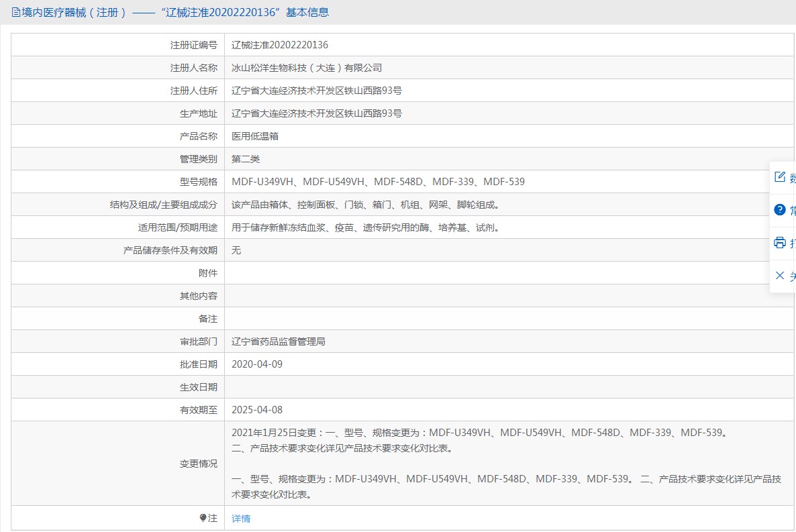Screen dimensions: 796x532
Task: Click the edit pencil icon in side panel
Action: coord(780,176)
